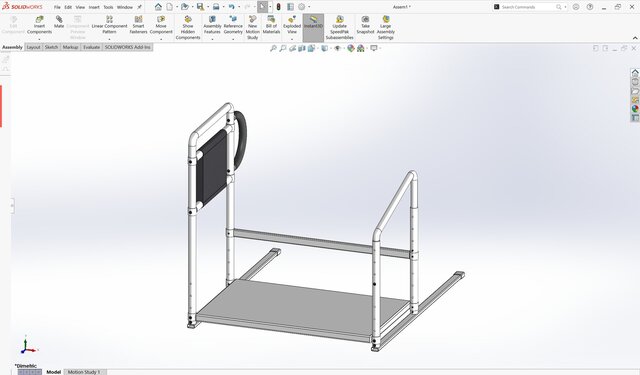
Task: Activate the Move Component tool
Action: [161, 25]
